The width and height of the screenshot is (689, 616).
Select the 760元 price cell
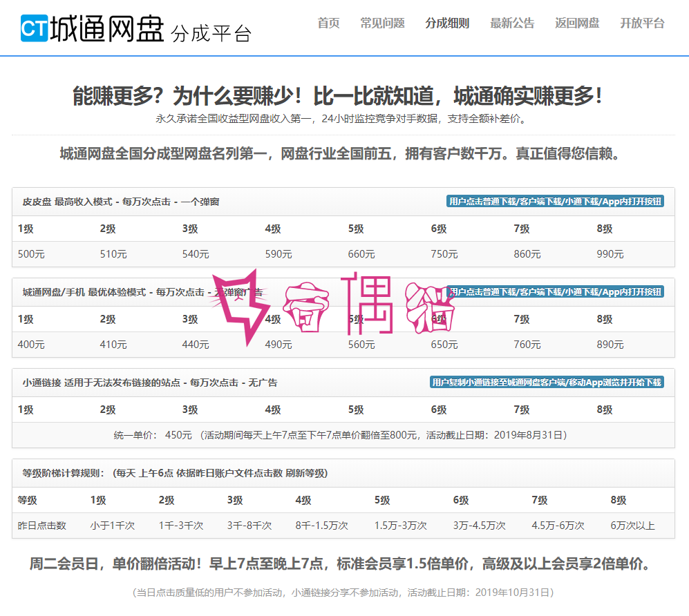(527, 345)
